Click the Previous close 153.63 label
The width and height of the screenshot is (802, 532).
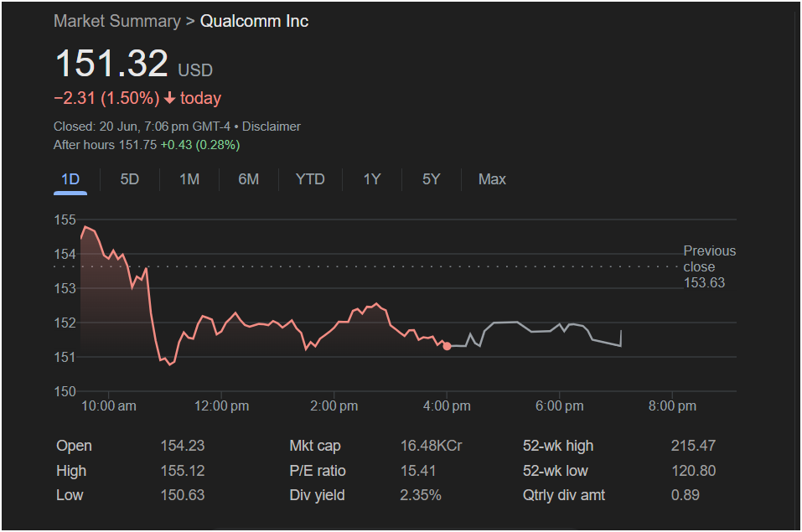710,266
